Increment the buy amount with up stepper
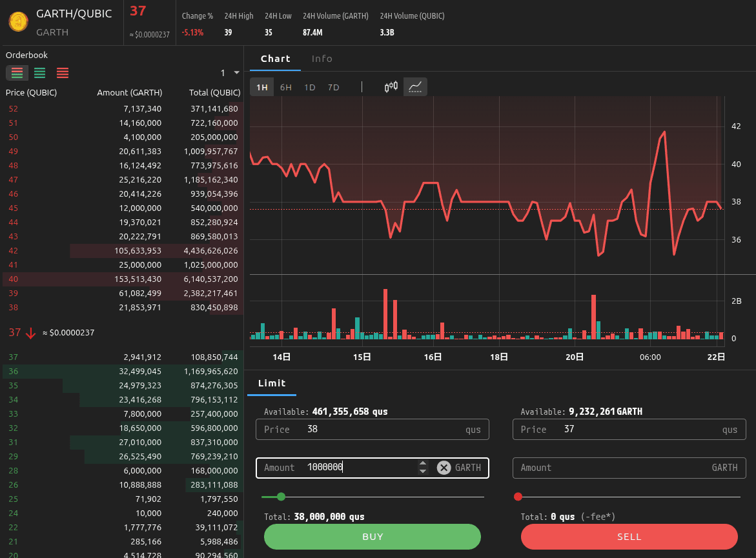 [423, 464]
